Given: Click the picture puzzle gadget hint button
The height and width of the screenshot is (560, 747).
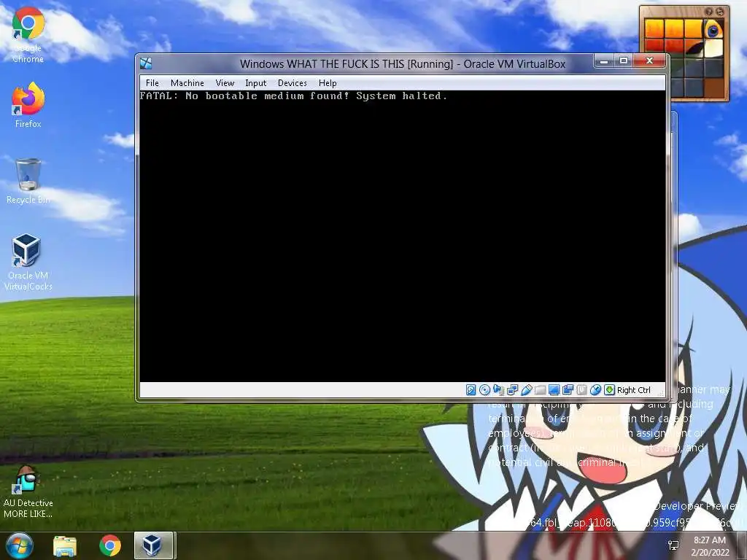Looking at the screenshot, I should click(x=709, y=12).
